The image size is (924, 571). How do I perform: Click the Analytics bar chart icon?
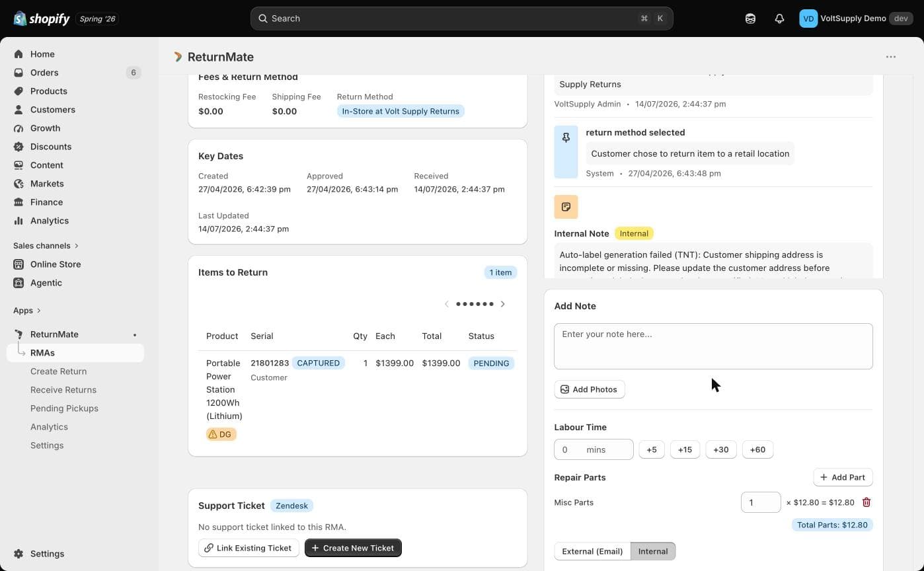tap(19, 221)
